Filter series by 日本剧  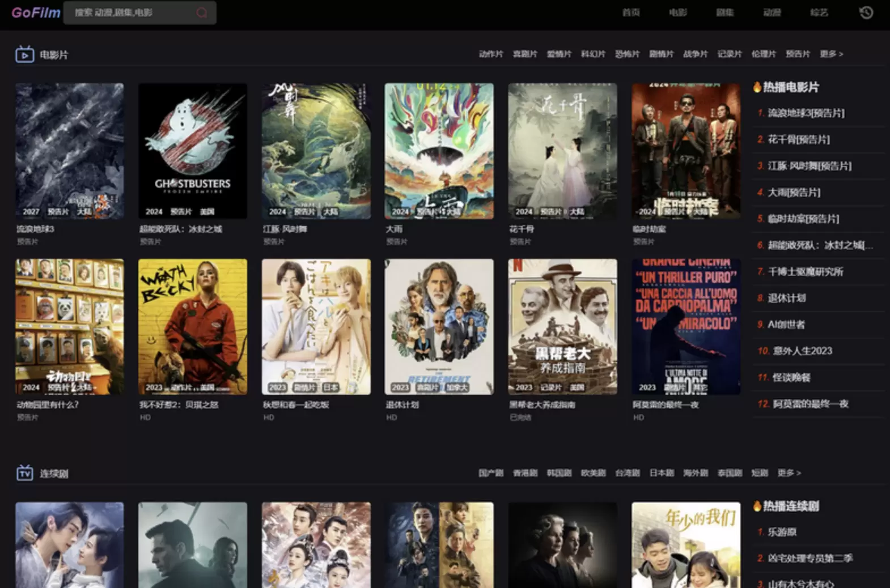point(662,472)
